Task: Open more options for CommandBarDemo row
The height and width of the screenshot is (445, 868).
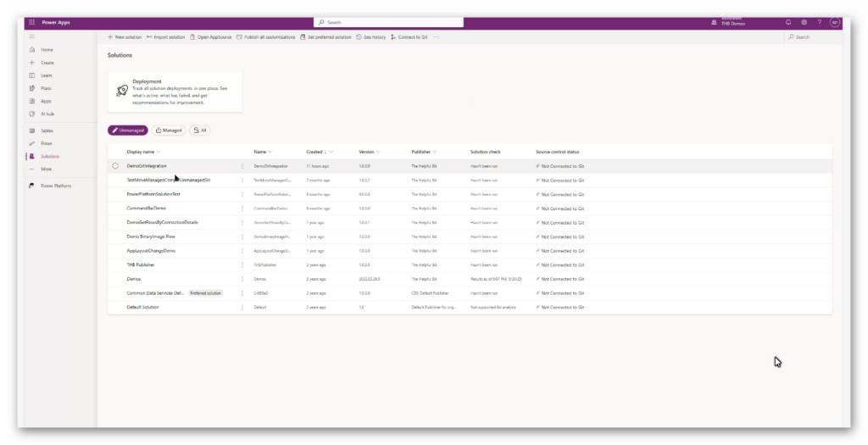Action: tap(242, 209)
